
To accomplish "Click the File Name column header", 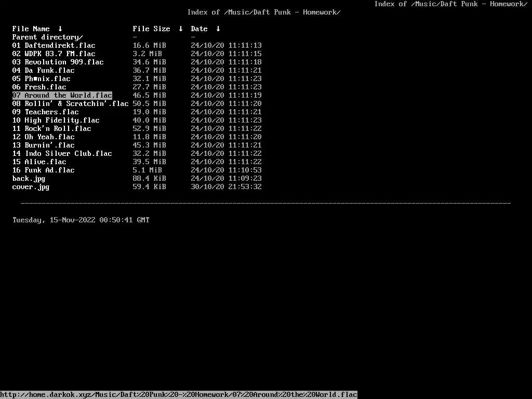I will pos(31,29).
